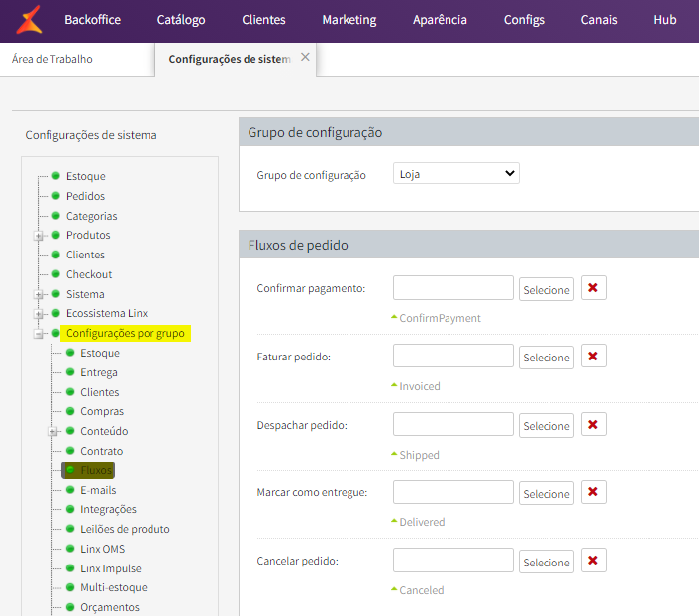
Task: Clear the Marcar como entregue field with red X
Action: point(593,492)
